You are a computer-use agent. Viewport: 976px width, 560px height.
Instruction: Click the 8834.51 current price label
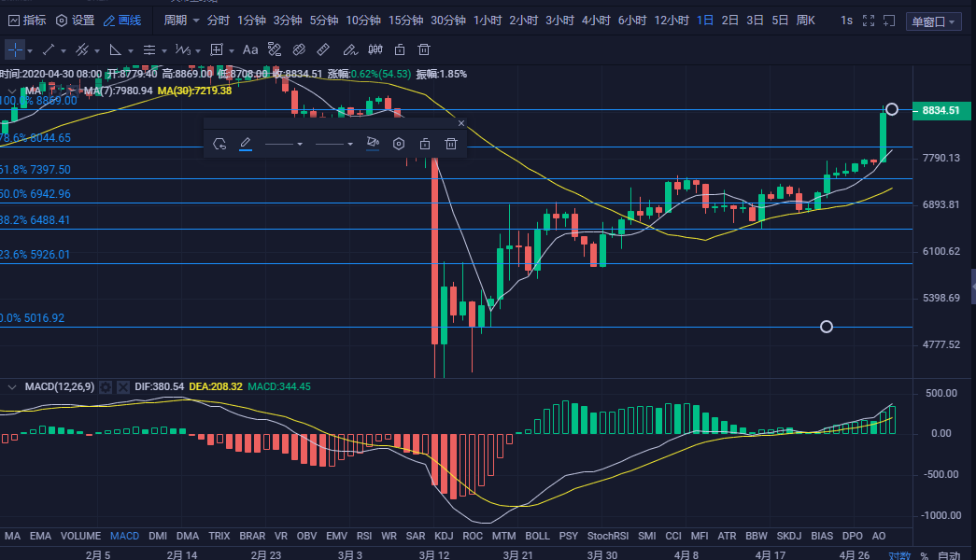941,110
